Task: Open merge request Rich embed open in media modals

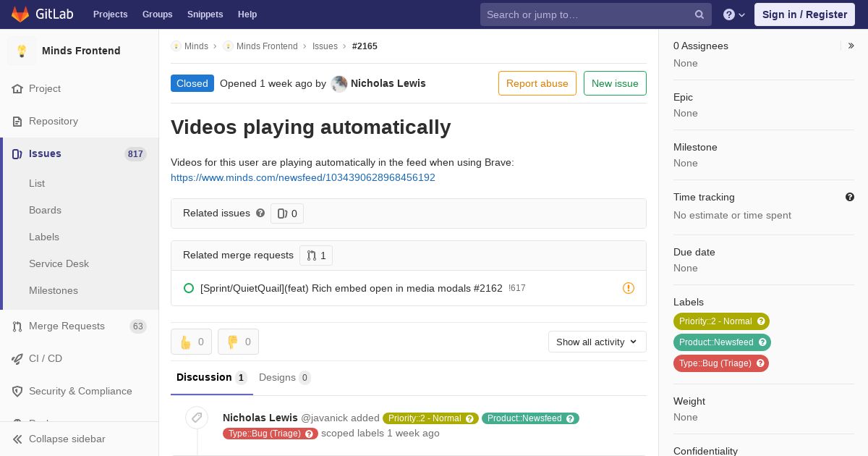Action: (x=352, y=288)
